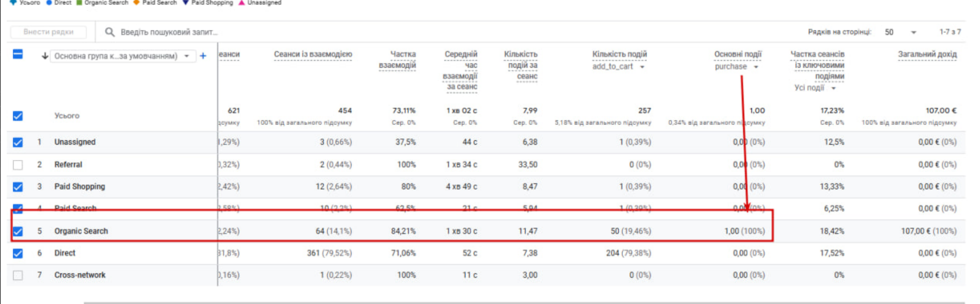Screen dimensions: 980x304
Task: Click the Paid Search legend marker
Action: point(137,2)
